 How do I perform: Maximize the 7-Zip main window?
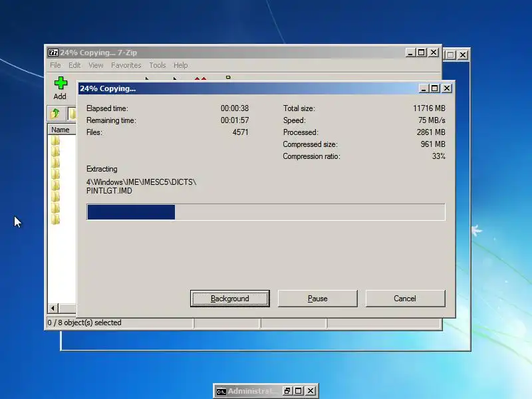click(x=422, y=53)
